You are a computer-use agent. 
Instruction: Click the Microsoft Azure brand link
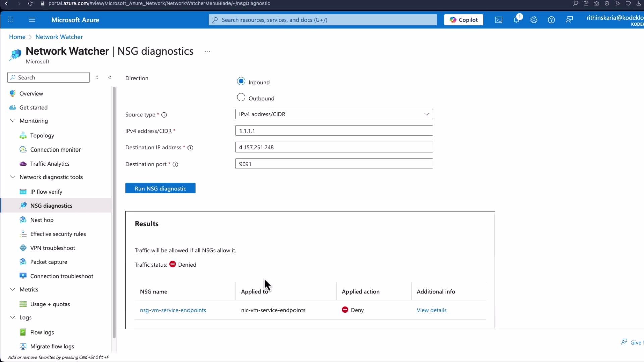point(75,20)
